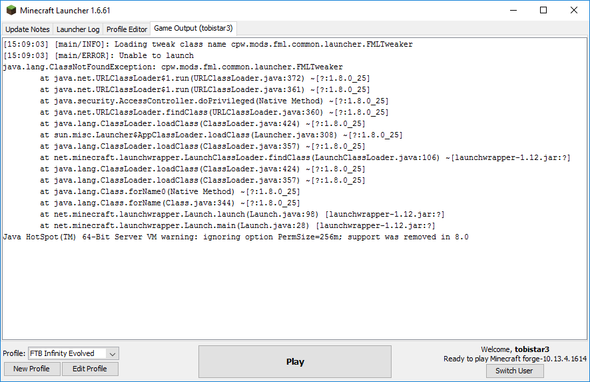Viewport: 590px width, 382px height.
Task: Click the Class.forName0(Native Method) line
Action: pos(170,192)
